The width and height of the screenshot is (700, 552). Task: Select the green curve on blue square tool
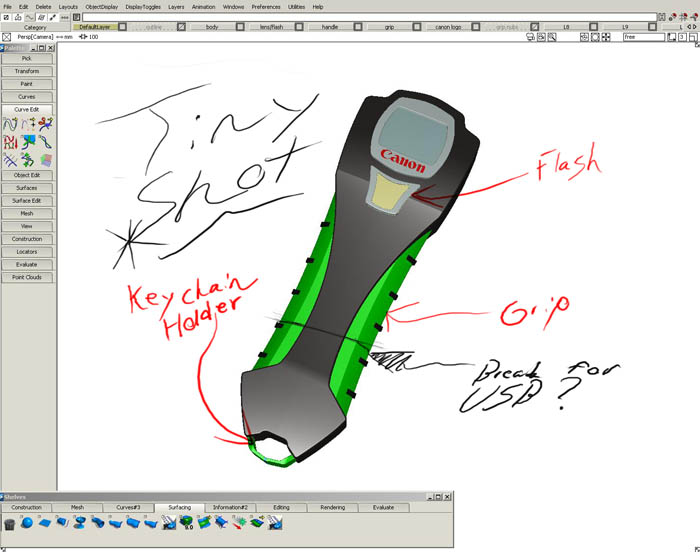click(x=28, y=142)
